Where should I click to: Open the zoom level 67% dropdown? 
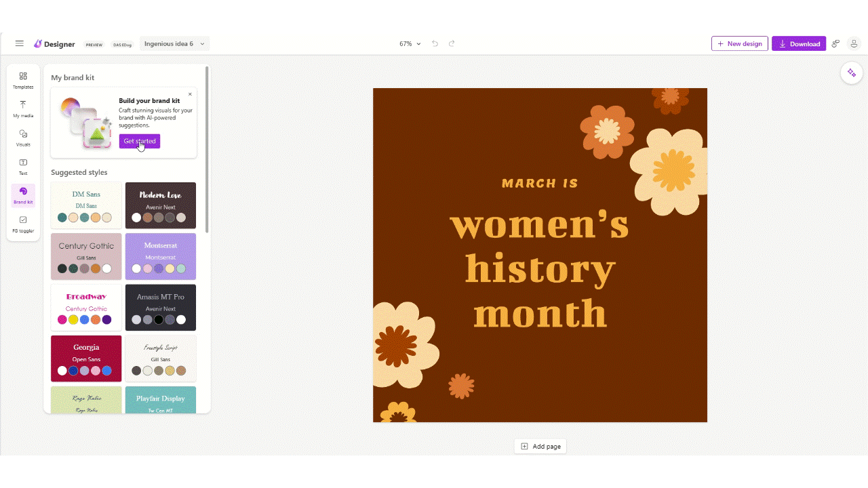tap(410, 43)
